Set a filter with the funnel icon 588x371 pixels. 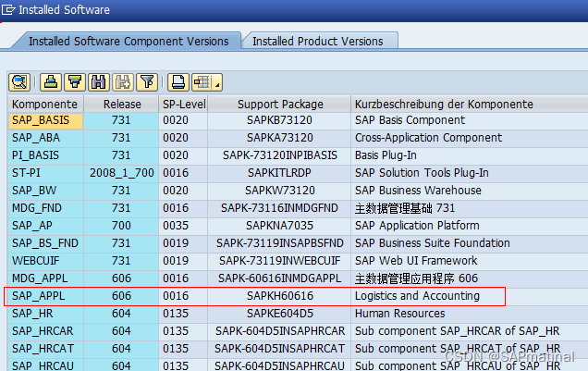[147, 81]
